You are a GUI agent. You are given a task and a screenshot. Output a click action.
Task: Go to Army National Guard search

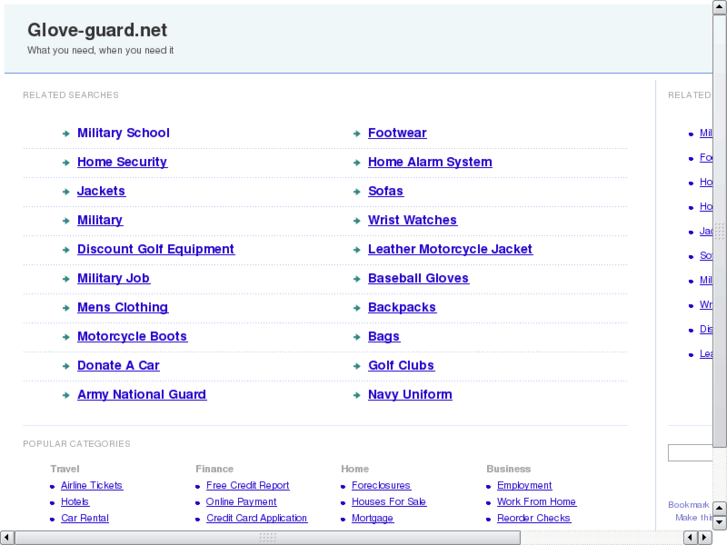click(141, 395)
